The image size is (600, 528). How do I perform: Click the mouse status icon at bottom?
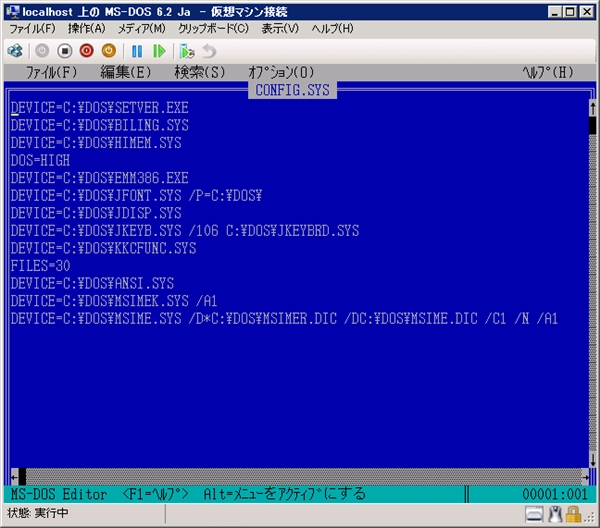pyautogui.click(x=555, y=515)
